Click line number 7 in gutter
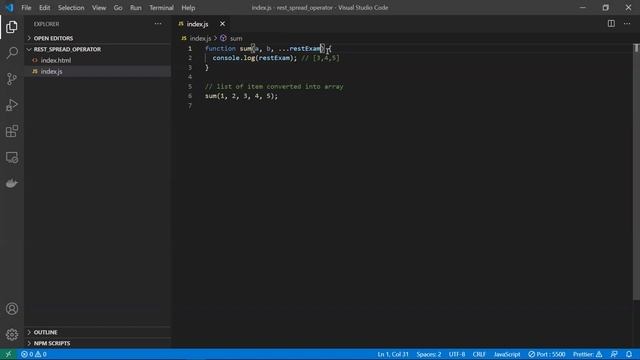This screenshot has height=360, width=640. 190,106
